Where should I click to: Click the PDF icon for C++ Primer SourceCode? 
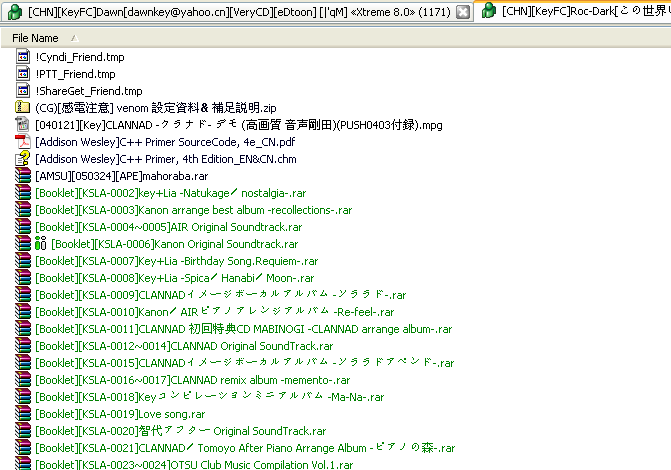point(23,142)
